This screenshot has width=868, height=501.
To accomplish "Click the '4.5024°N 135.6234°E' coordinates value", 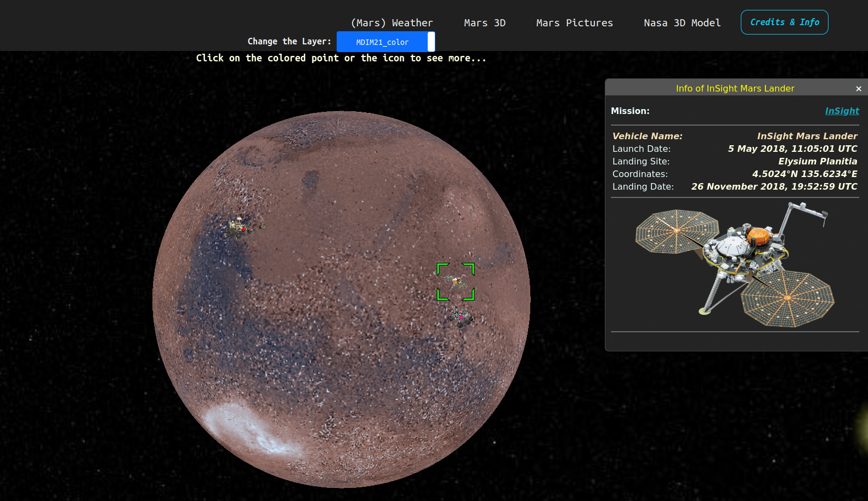I will pyautogui.click(x=804, y=174).
